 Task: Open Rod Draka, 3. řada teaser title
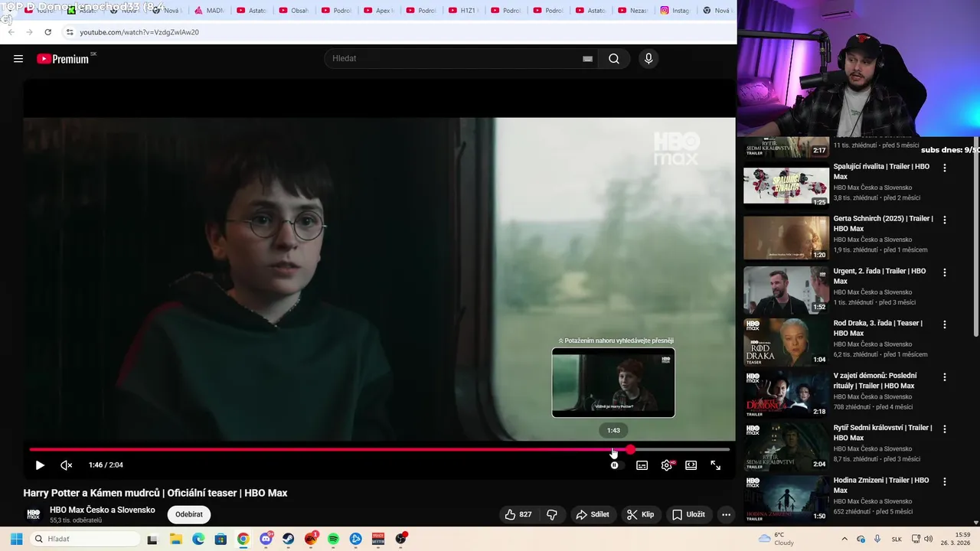point(877,328)
